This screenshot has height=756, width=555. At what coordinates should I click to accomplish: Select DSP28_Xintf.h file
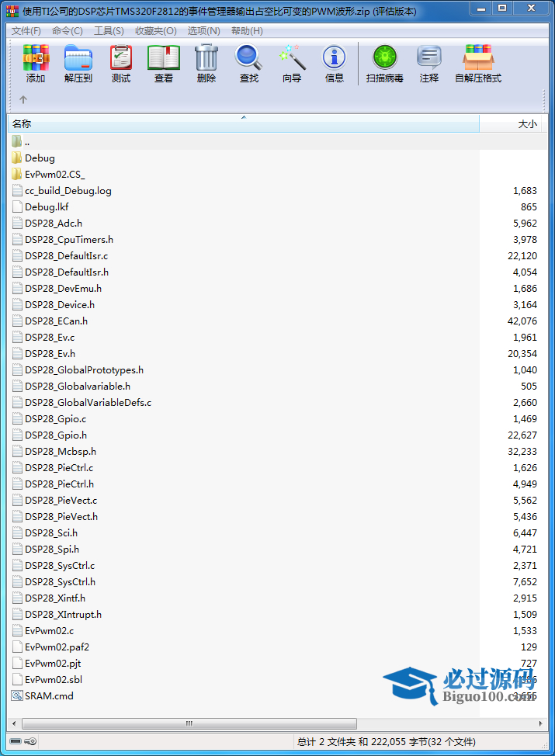55,598
